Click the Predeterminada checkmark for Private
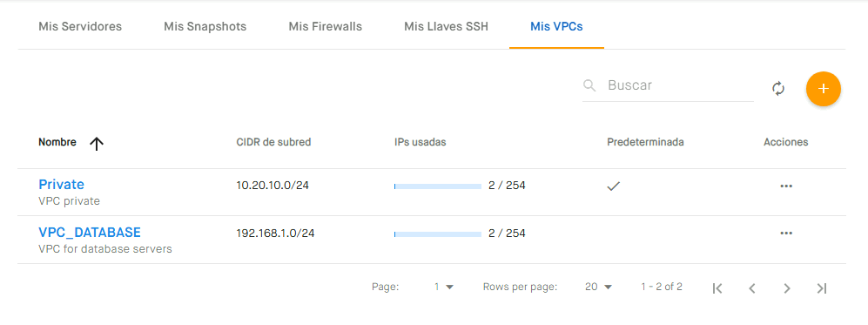The height and width of the screenshot is (325, 868). tap(614, 186)
